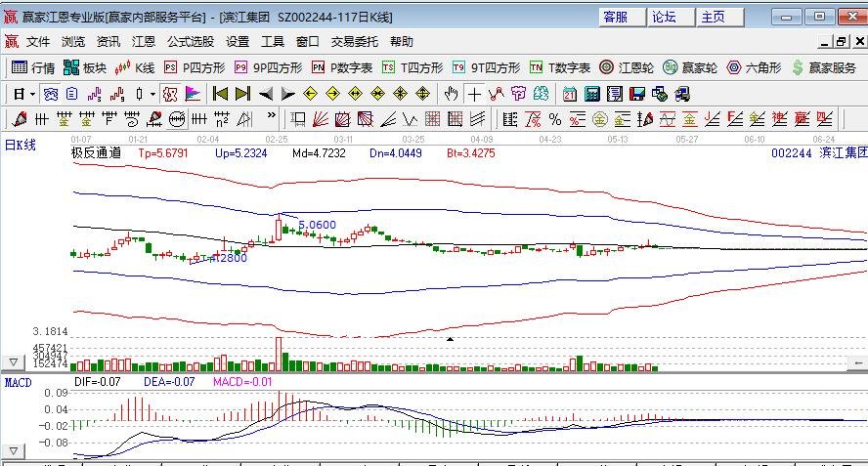Select the 9-wave line chart icon
This screenshot has height=466, width=868.
tap(116, 94)
